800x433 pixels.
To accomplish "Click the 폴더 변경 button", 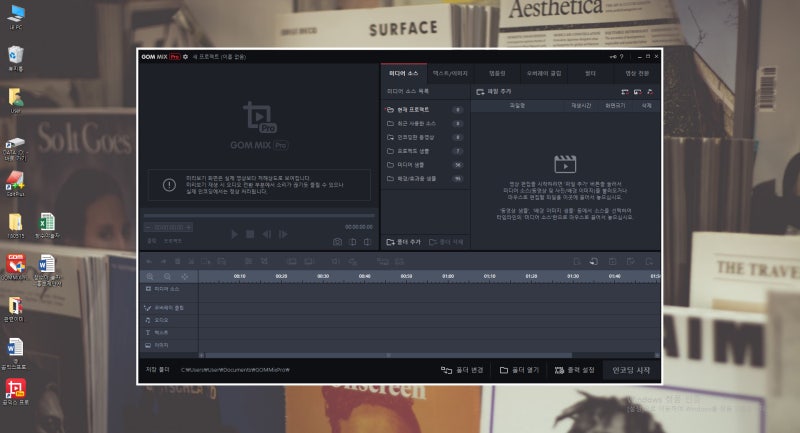I will point(462,370).
